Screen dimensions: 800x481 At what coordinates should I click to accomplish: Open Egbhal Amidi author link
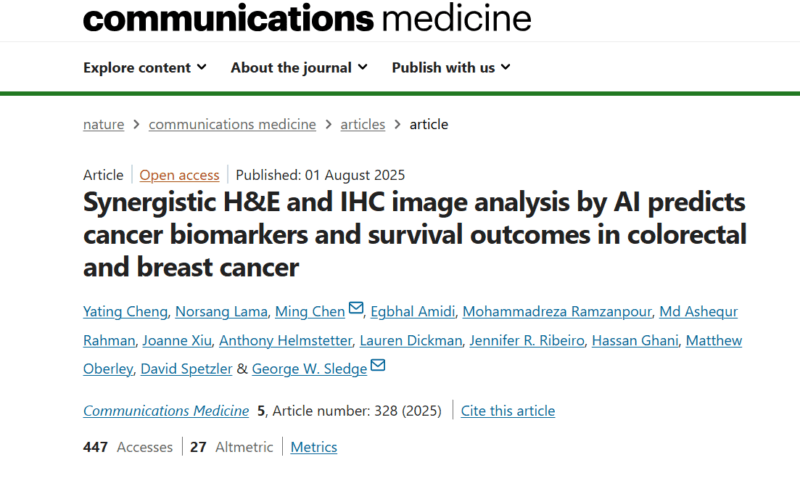[x=413, y=312]
